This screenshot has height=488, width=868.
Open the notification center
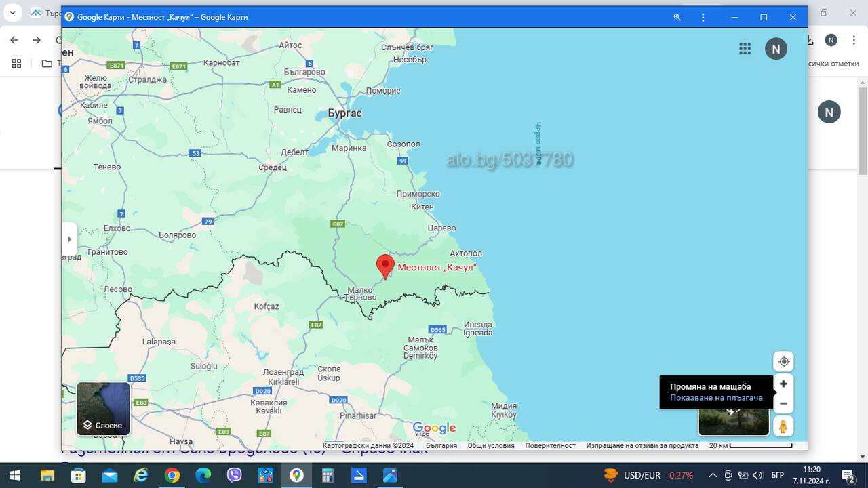pyautogui.click(x=848, y=475)
